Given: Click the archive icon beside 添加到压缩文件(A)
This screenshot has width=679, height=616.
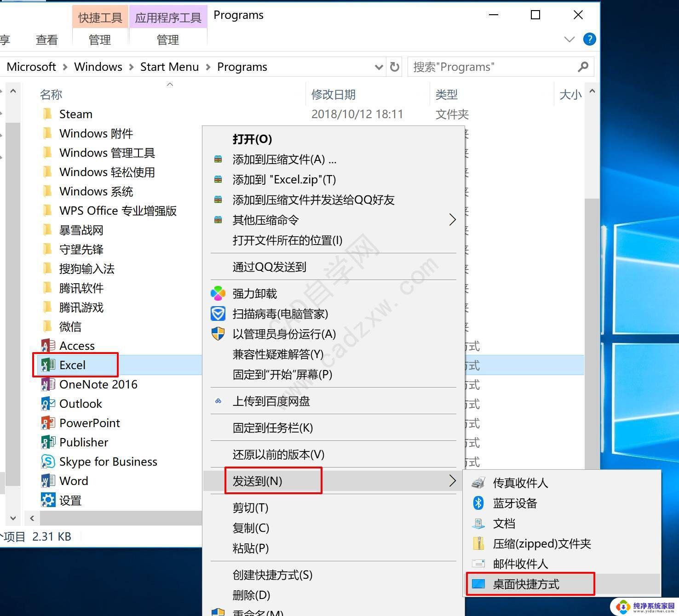Looking at the screenshot, I should [x=218, y=159].
